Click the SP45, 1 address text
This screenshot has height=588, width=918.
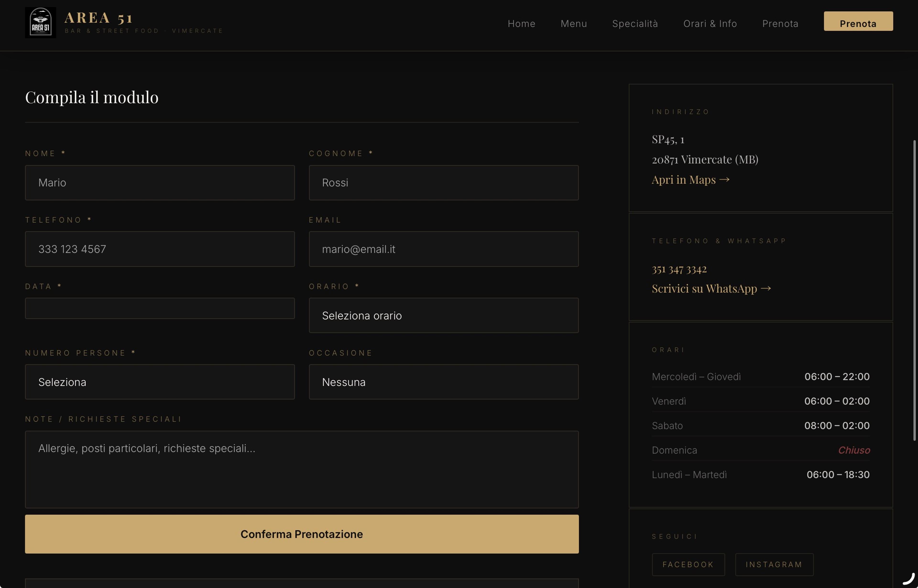[668, 139]
